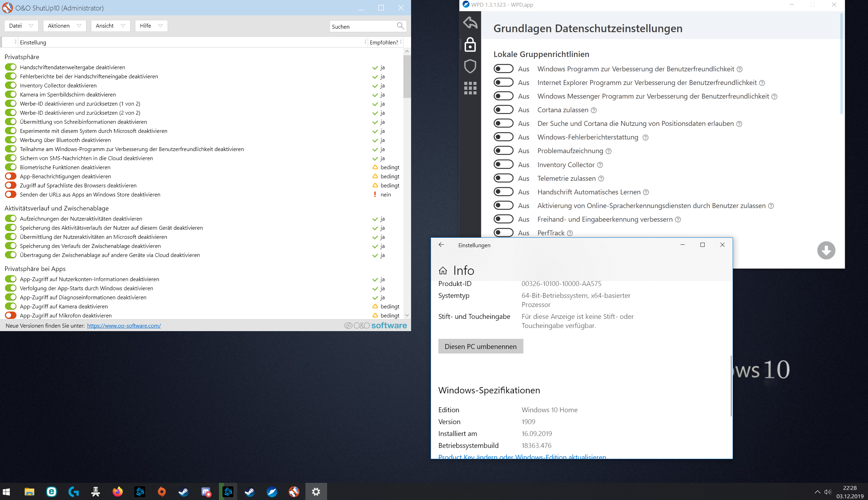Screen dimensions: 868x500
Task: Toggle Telemetrie zulassen switch in WPD
Action: [503, 178]
